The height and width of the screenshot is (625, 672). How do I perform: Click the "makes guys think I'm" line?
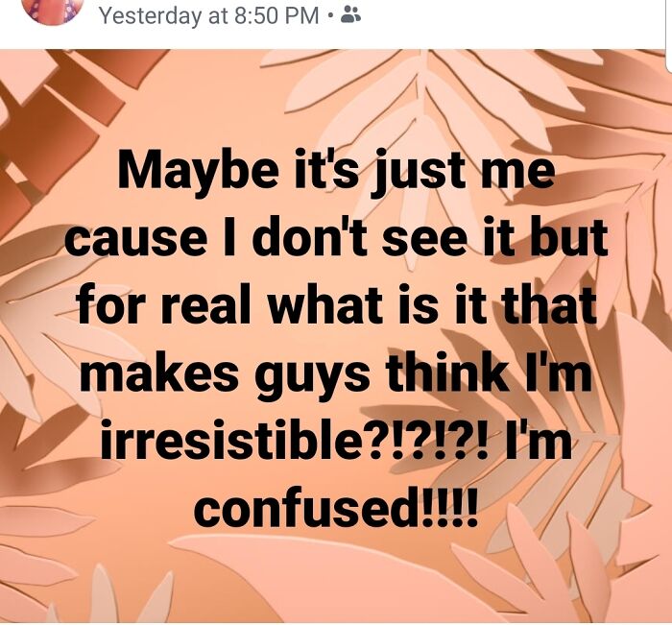click(x=335, y=373)
